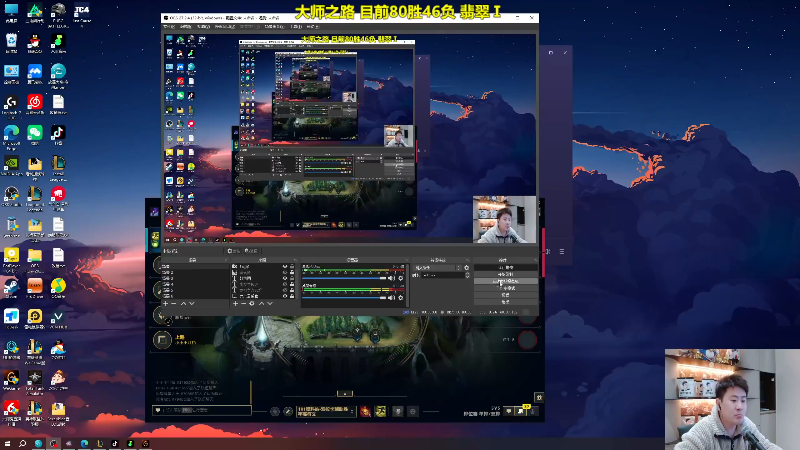Click Start Streaming button in OBS Controls
Viewport: 800px width, 450px height.
(506, 267)
